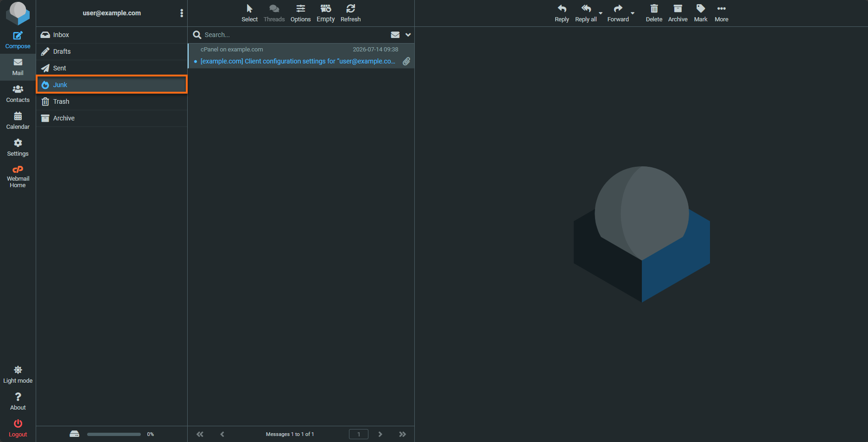Click the disk quota usage bar
Viewport: 868px width, 442px height.
pyautogui.click(x=114, y=434)
